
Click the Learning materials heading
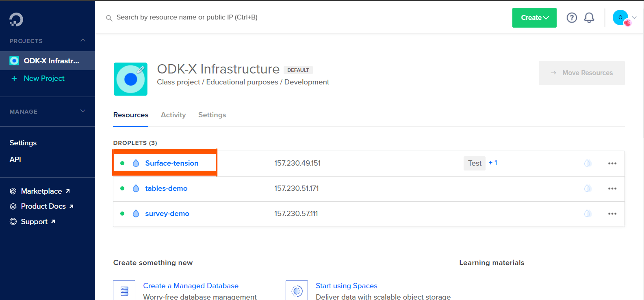tap(492, 263)
